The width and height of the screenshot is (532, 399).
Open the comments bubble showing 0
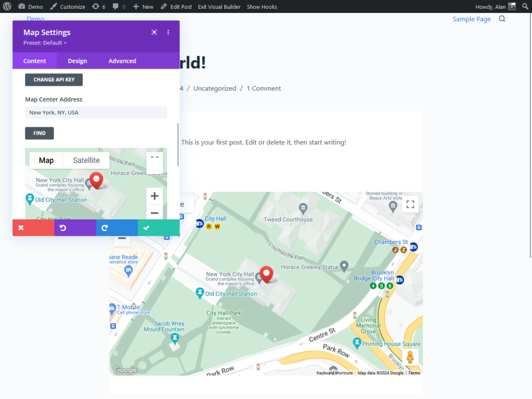119,6
